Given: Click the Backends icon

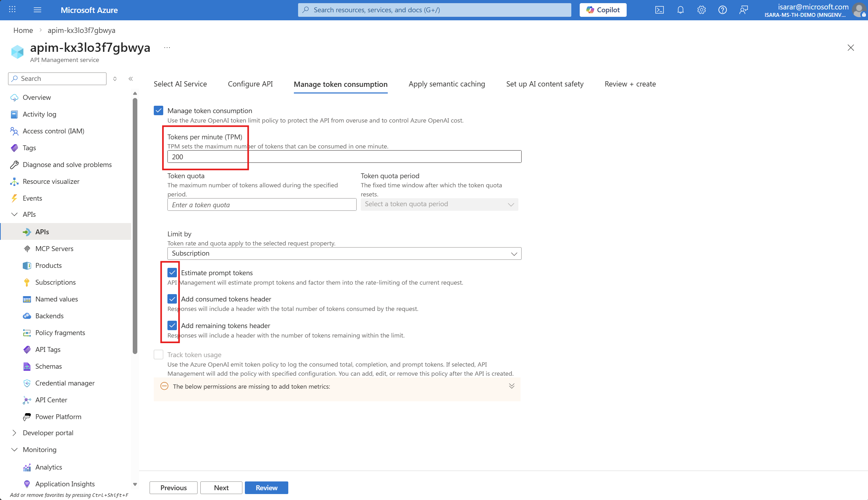Looking at the screenshot, I should tap(27, 316).
